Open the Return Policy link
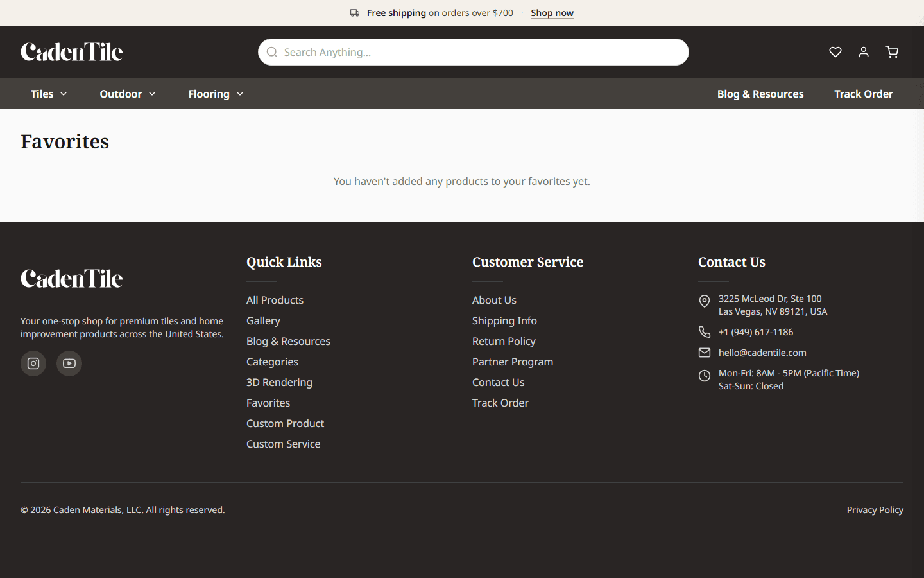Viewport: 924px width, 578px height. (x=504, y=341)
